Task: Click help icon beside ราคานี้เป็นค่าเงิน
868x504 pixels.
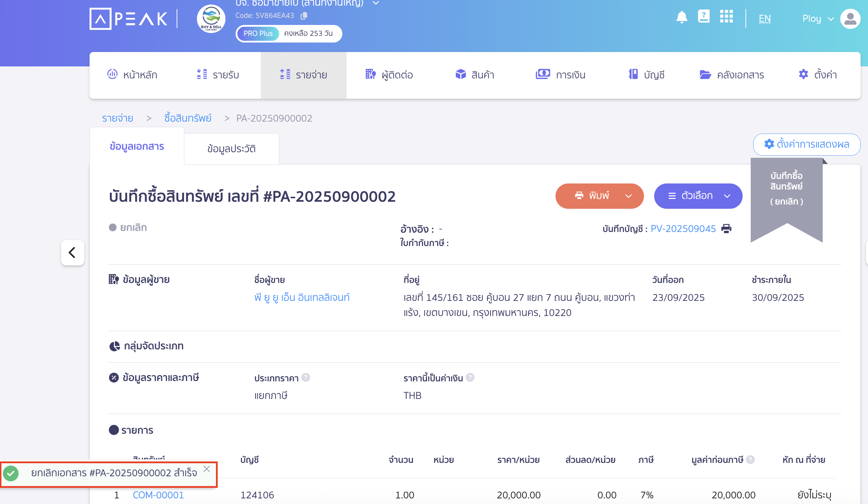Action: [x=470, y=377]
